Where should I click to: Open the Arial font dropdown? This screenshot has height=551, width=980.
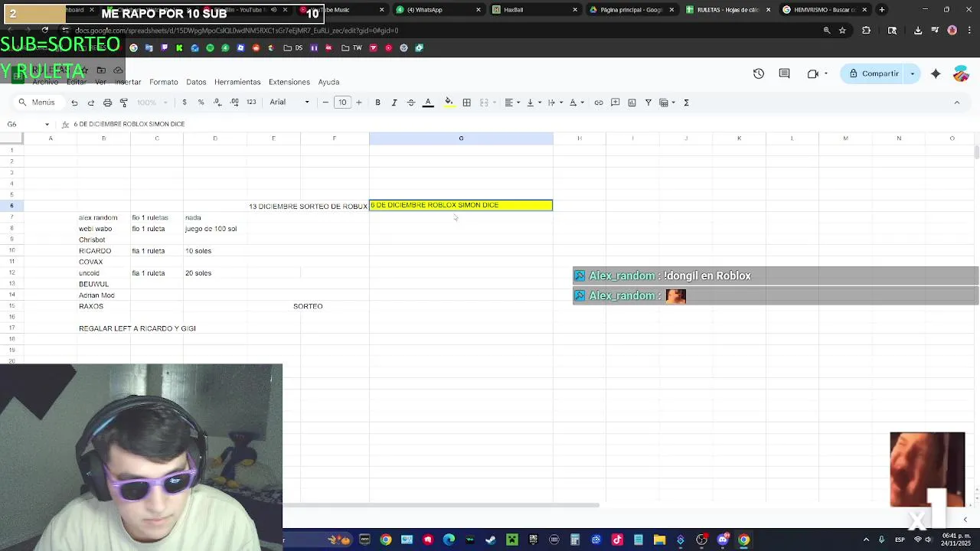tap(289, 103)
